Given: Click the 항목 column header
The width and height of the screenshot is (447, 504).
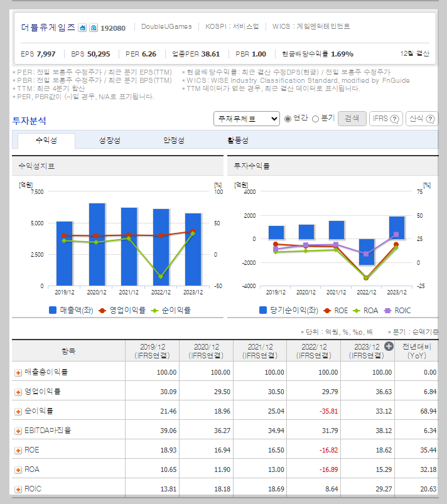Looking at the screenshot, I should (68, 351).
